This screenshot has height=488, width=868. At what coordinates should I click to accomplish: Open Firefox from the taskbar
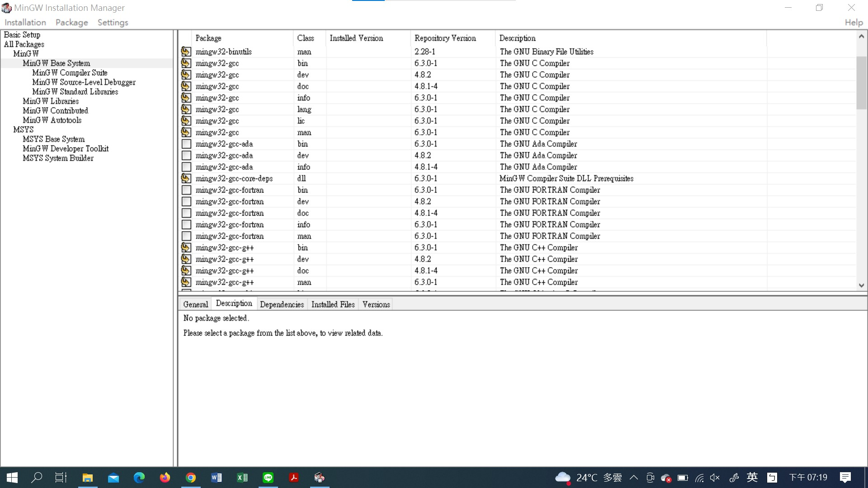(x=165, y=478)
